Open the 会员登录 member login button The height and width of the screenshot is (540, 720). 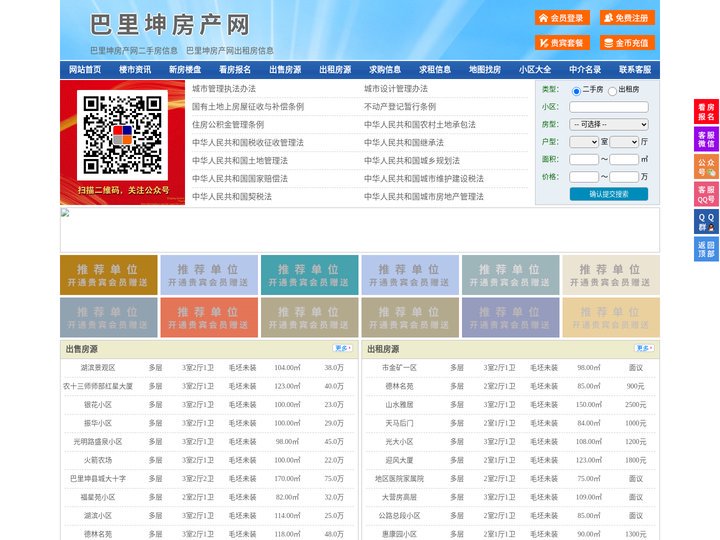click(562, 18)
